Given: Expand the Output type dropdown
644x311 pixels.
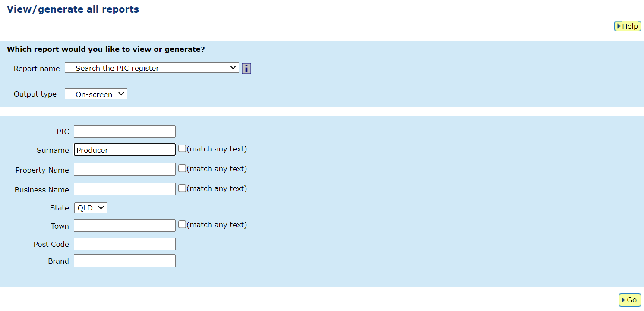Looking at the screenshot, I should point(96,94).
